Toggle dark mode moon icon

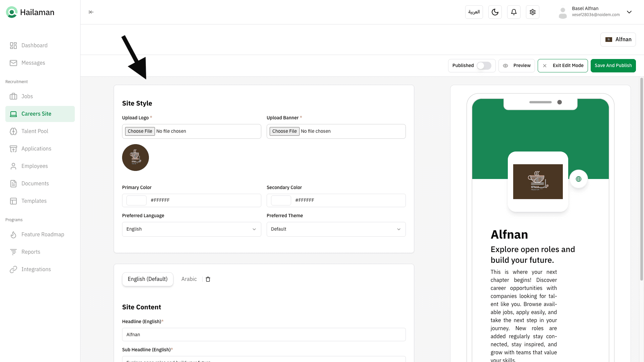pos(495,12)
